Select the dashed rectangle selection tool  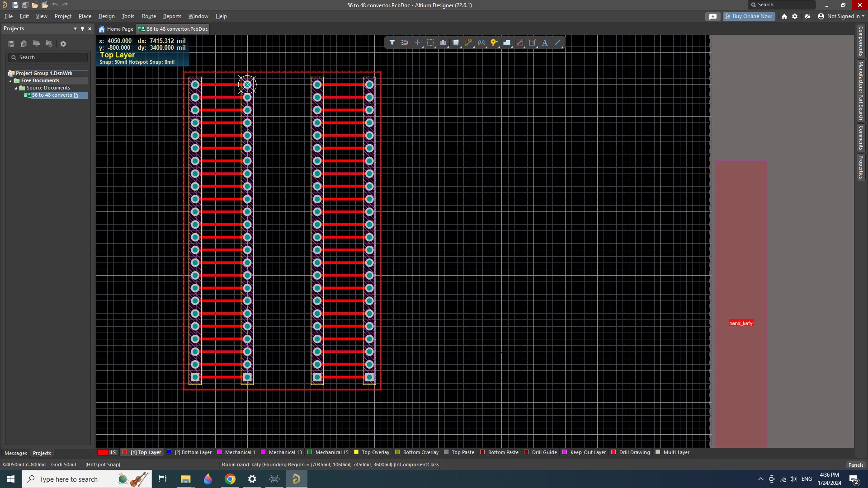430,42
